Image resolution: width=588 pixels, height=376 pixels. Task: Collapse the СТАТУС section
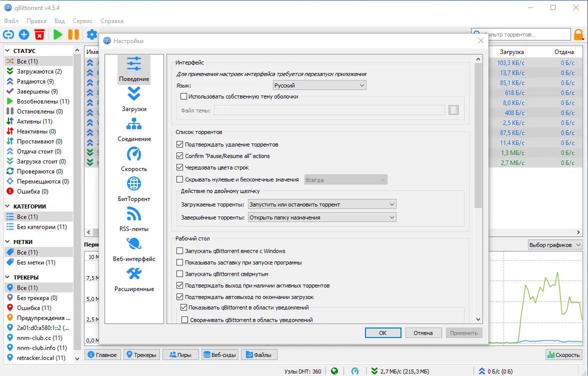click(7, 50)
